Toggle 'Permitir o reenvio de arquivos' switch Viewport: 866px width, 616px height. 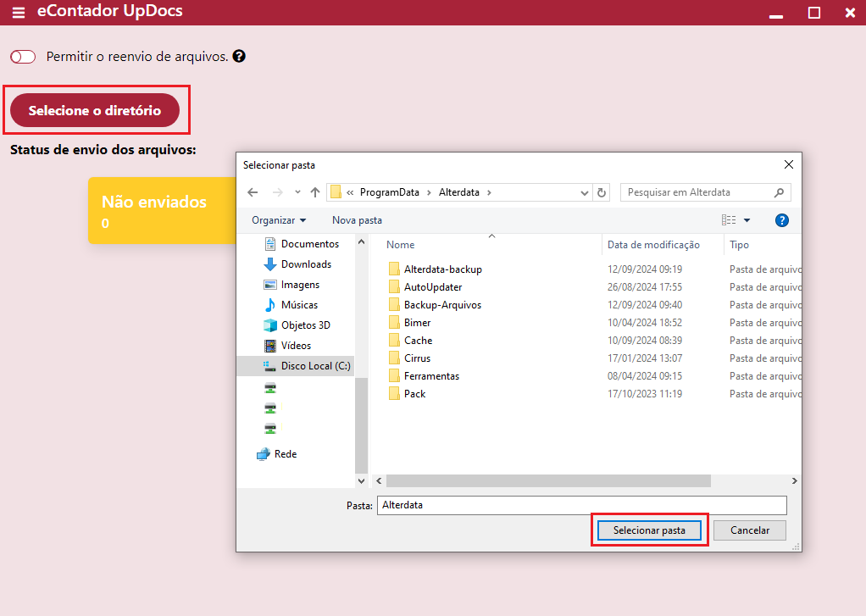(23, 57)
